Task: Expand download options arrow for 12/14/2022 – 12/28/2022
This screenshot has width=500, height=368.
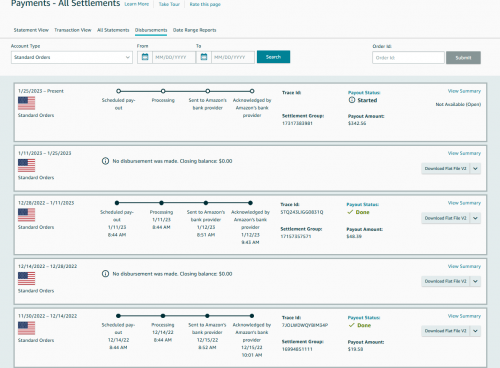Action: point(475,281)
